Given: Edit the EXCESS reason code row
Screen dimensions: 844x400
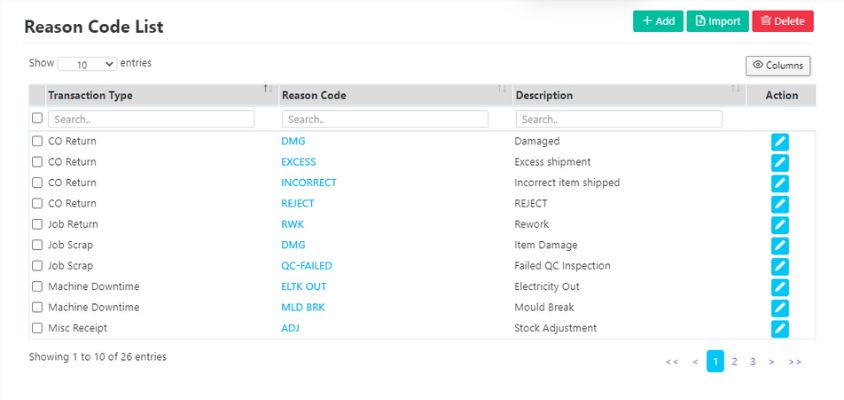Looking at the screenshot, I should click(779, 163).
